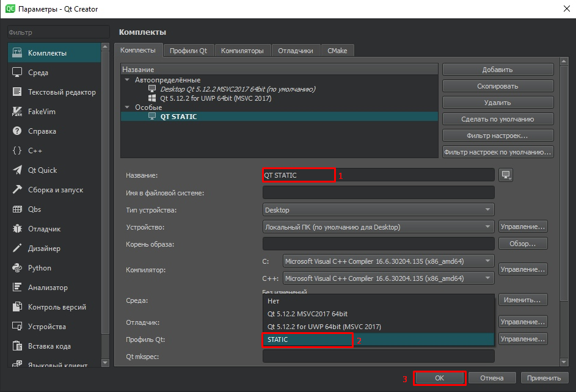The height and width of the screenshot is (392, 576).
Task: Focus the Фильтр search field
Action: (59, 32)
